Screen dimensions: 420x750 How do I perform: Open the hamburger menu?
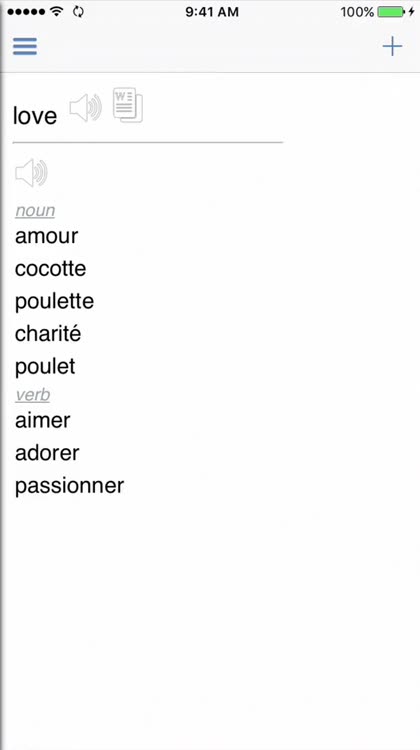tap(25, 46)
